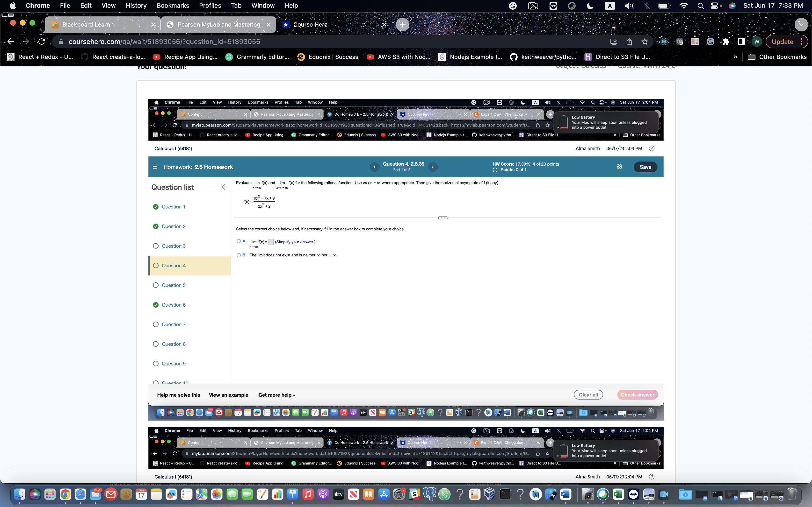Open the Bookmarks menu in the menu bar
The width and height of the screenshot is (812, 507).
(x=173, y=5)
